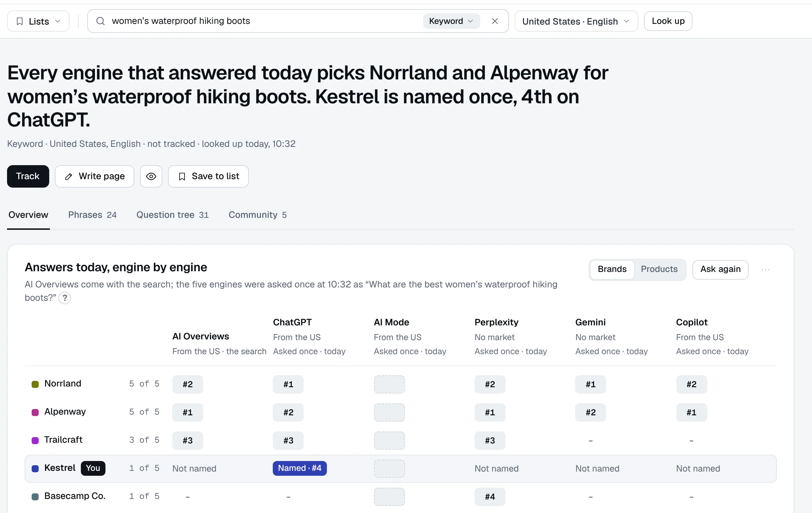
Task: Click the question mark help icon
Action: [65, 298]
